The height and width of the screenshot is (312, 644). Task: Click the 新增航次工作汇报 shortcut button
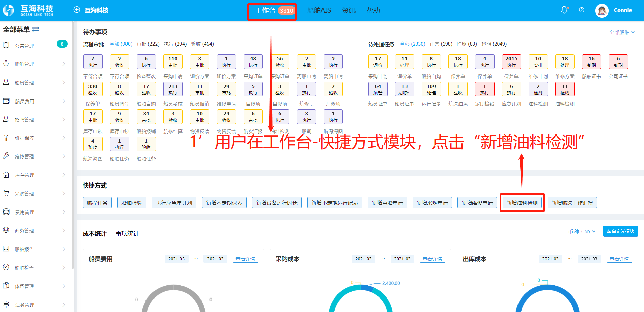click(x=572, y=203)
